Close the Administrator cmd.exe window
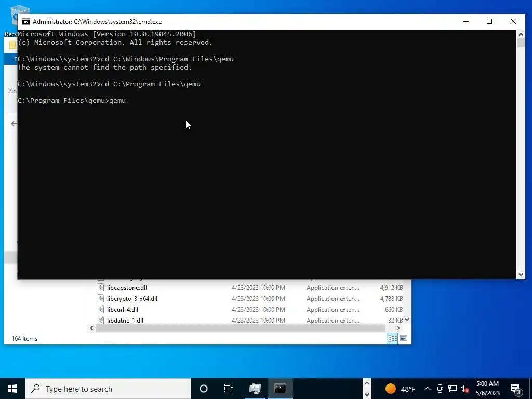The image size is (532, 399). (513, 21)
